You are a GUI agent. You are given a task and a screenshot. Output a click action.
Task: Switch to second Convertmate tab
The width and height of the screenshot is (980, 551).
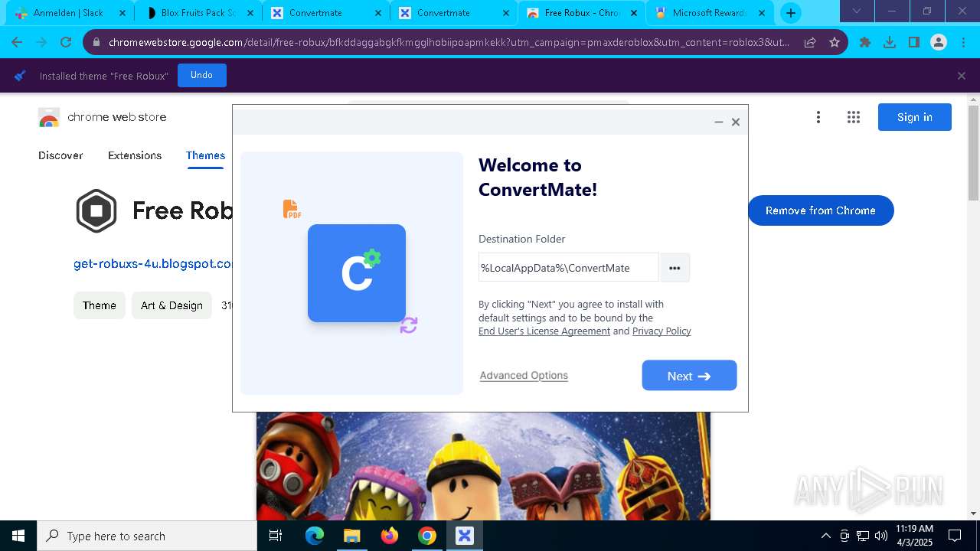tap(453, 13)
